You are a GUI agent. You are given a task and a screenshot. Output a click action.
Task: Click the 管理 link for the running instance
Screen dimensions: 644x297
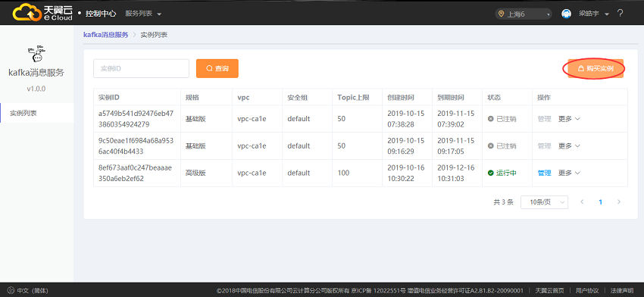point(544,173)
